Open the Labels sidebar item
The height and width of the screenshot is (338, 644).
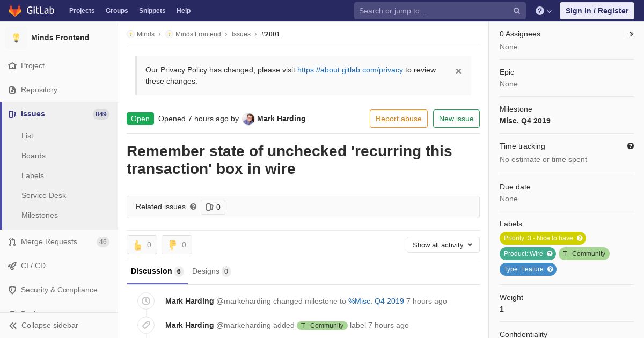coord(33,176)
